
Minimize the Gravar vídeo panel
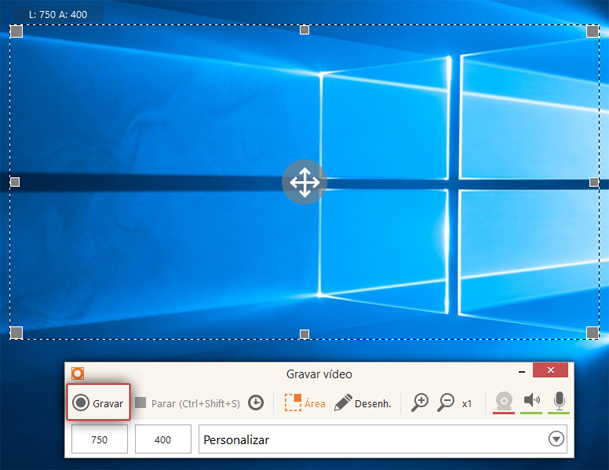tap(522, 372)
